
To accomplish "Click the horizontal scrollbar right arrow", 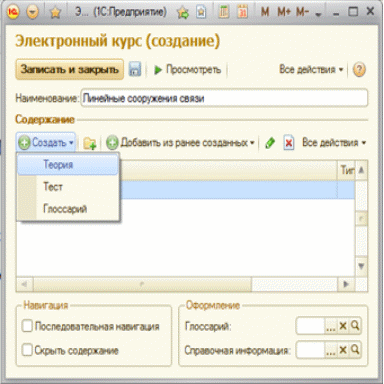I will click(346, 284).
